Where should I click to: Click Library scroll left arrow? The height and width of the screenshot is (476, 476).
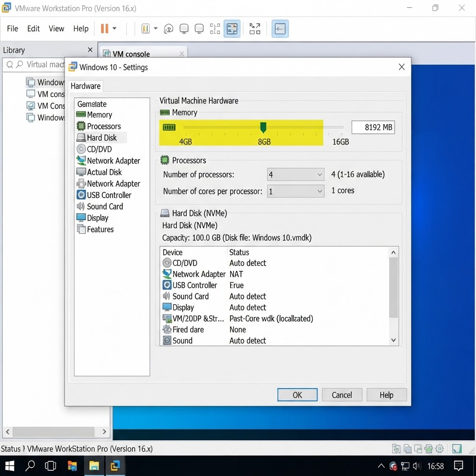[7, 432]
